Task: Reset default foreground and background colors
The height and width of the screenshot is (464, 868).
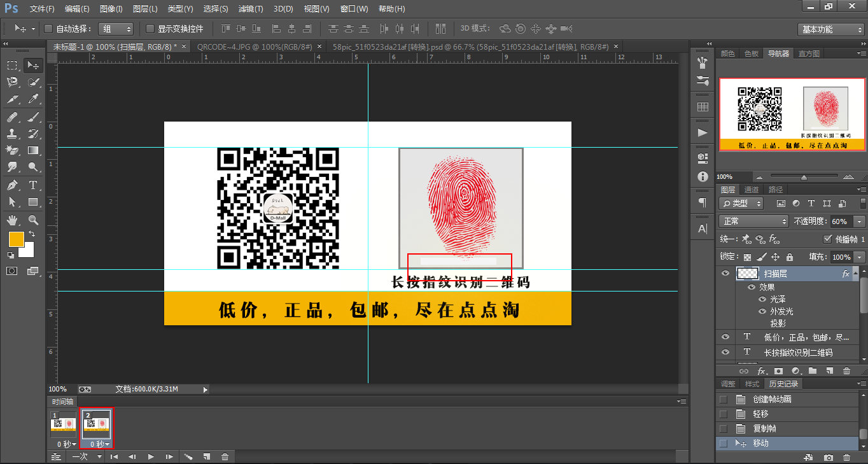Action: 11,255
